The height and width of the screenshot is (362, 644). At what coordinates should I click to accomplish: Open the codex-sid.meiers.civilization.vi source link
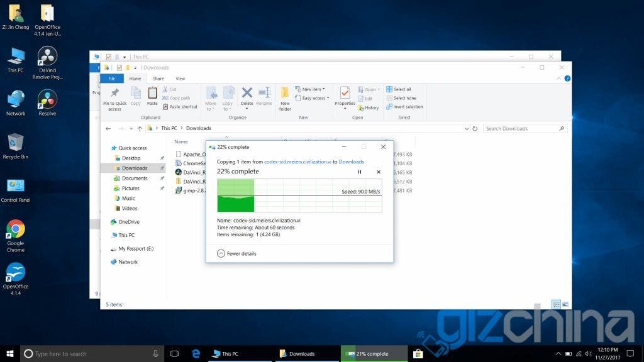(x=297, y=162)
